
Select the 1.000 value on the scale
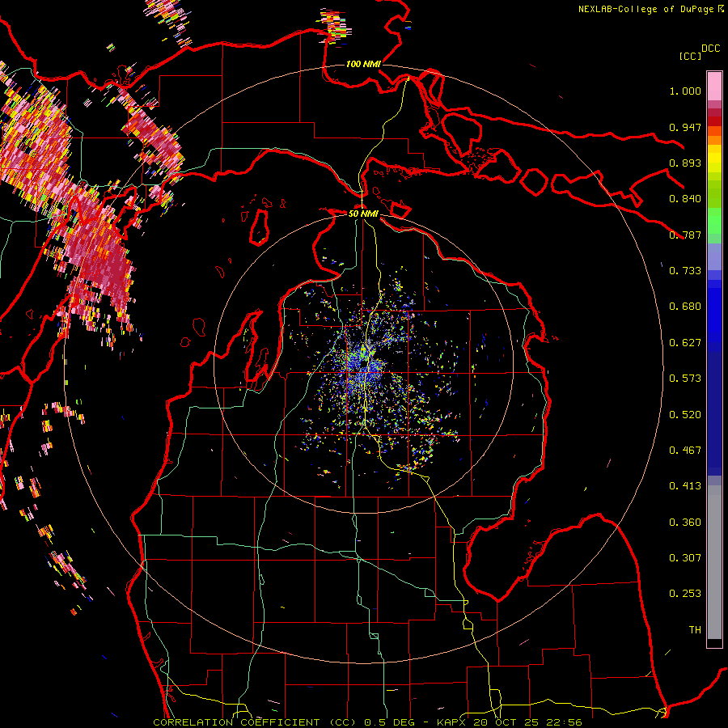coord(685,91)
